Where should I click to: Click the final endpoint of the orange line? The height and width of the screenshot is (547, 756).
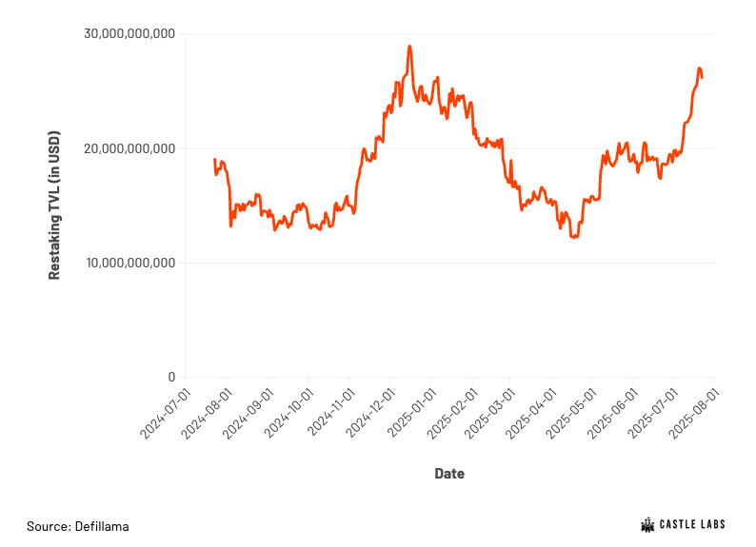click(702, 77)
